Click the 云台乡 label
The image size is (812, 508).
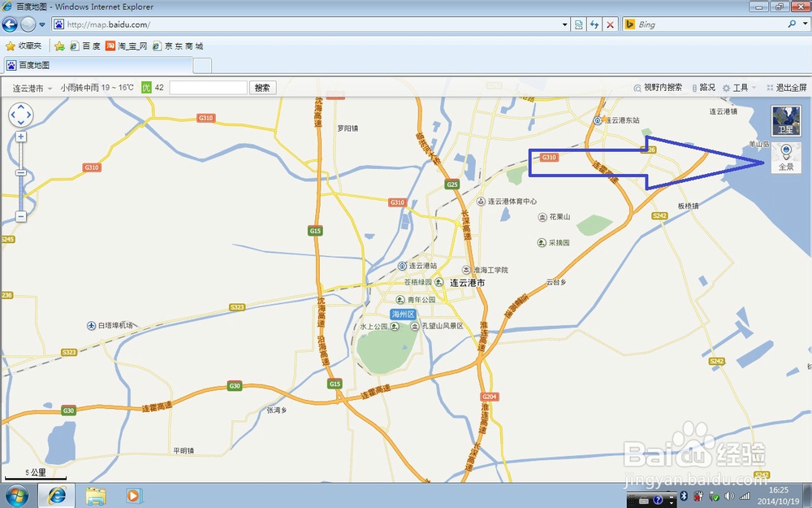tap(556, 283)
